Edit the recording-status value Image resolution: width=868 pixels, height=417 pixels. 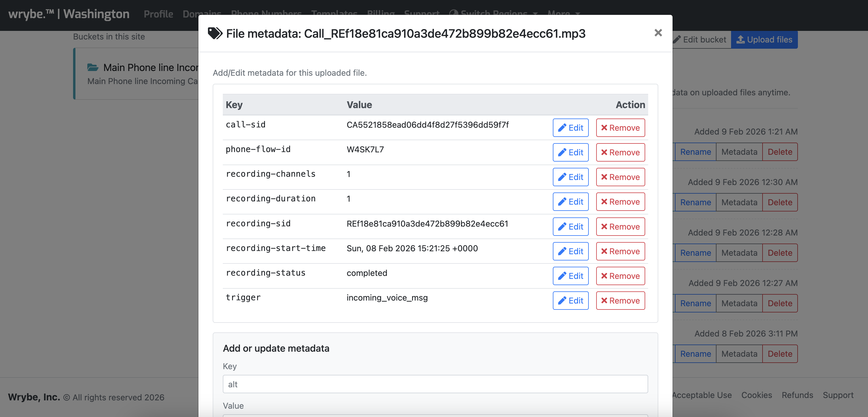point(570,276)
